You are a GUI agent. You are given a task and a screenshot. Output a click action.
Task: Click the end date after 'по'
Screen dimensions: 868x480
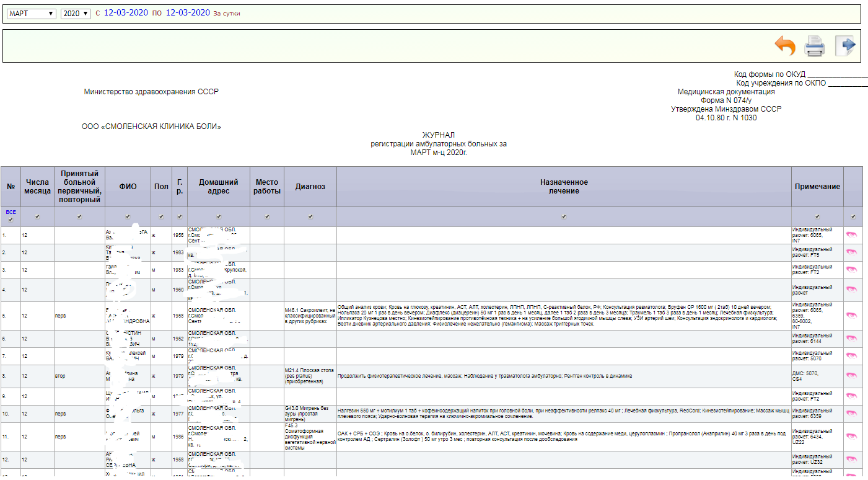pyautogui.click(x=188, y=12)
